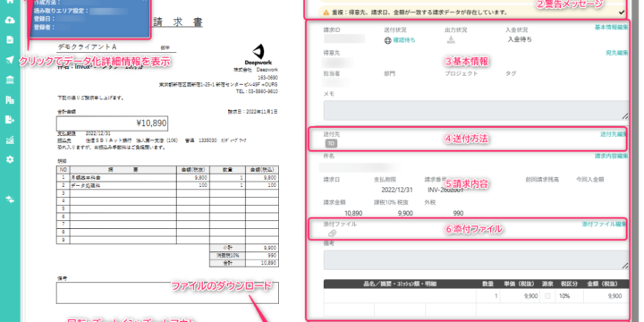The image size is (644, 322).
Task: Click the ¥10,890 total box on invoice
Action: [x=112, y=123]
